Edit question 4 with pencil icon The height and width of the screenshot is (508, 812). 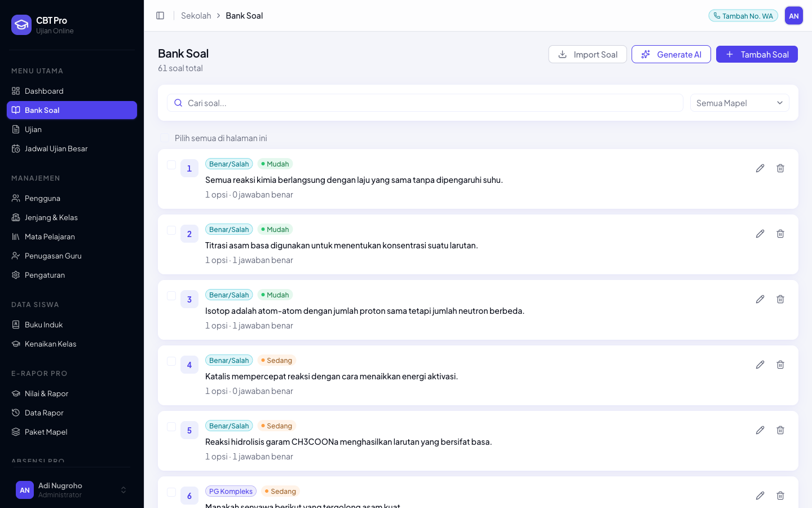(760, 365)
